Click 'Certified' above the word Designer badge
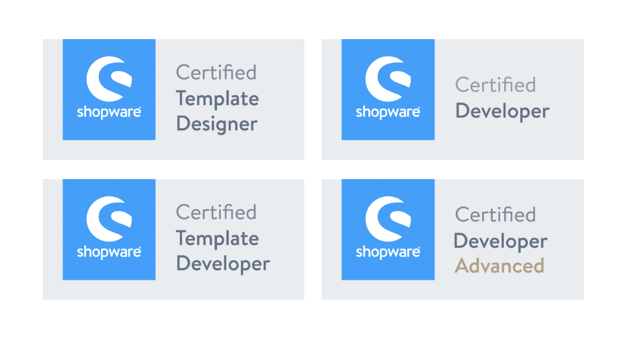 pyautogui.click(x=216, y=72)
